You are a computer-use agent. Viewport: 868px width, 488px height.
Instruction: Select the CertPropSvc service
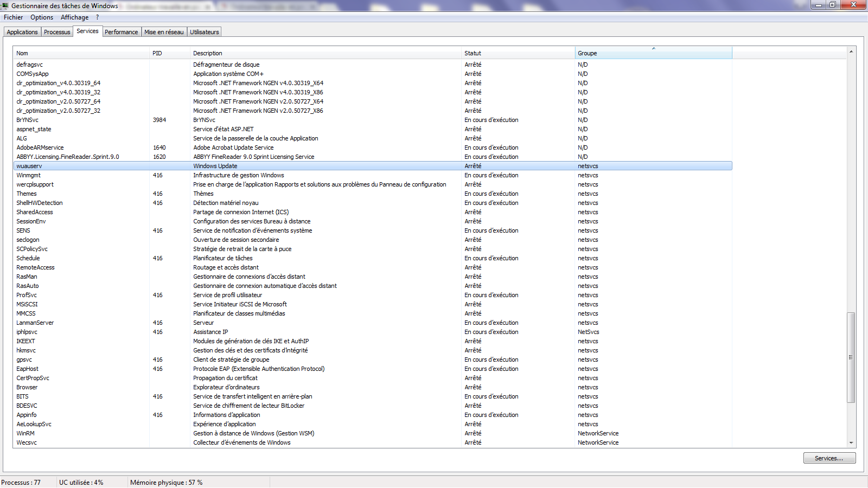click(373, 378)
